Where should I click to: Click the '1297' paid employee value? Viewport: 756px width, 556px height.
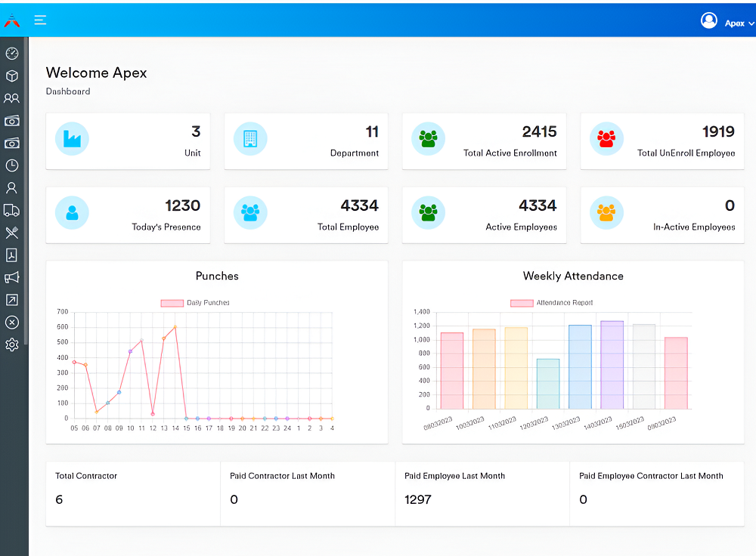click(418, 499)
